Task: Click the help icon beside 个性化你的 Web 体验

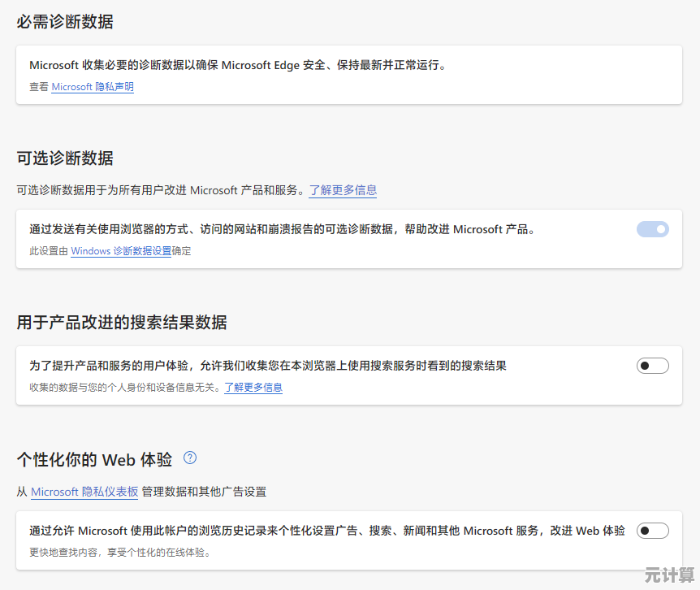Action: [x=190, y=458]
